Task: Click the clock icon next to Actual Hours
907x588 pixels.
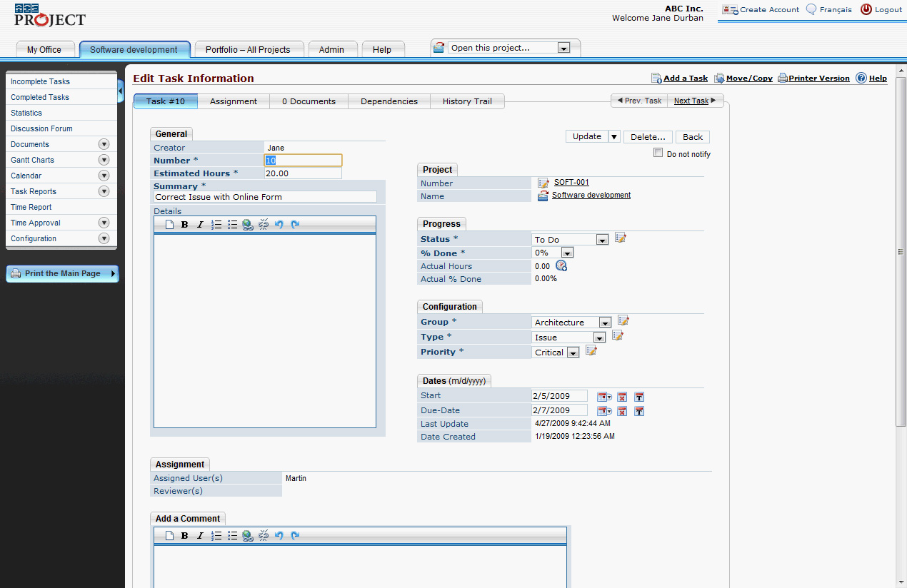Action: [x=561, y=266]
